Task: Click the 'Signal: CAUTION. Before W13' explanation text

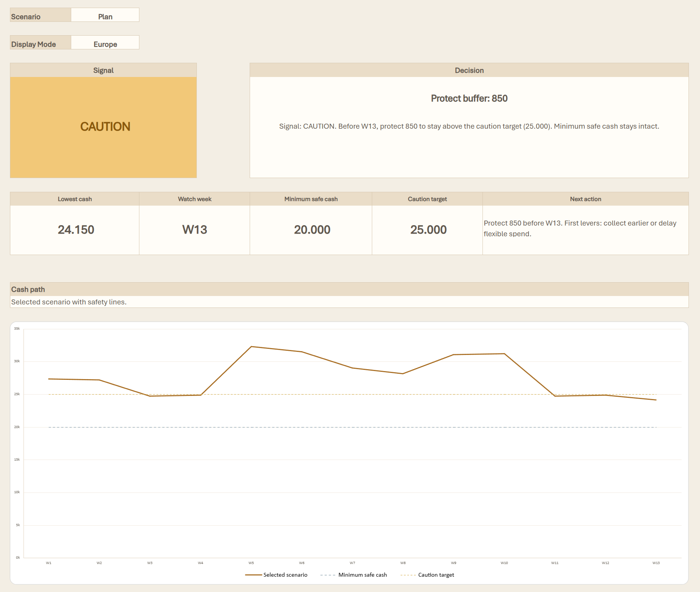Action: tap(469, 126)
